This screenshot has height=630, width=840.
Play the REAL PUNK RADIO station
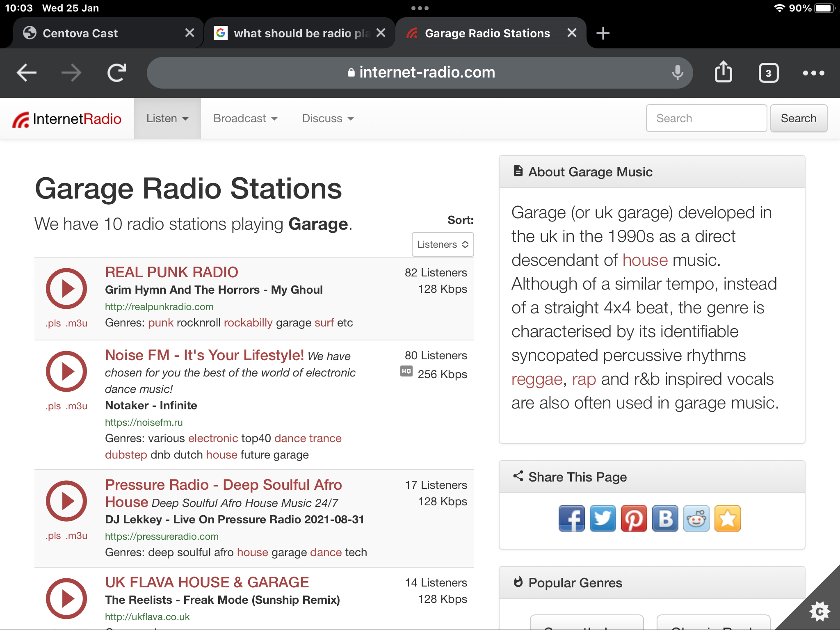tap(66, 288)
